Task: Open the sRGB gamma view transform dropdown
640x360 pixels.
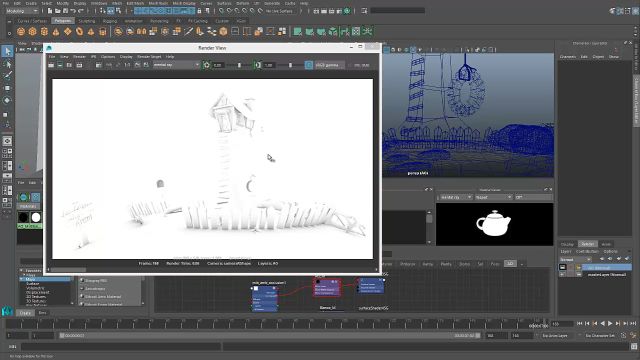Action: click(330, 65)
